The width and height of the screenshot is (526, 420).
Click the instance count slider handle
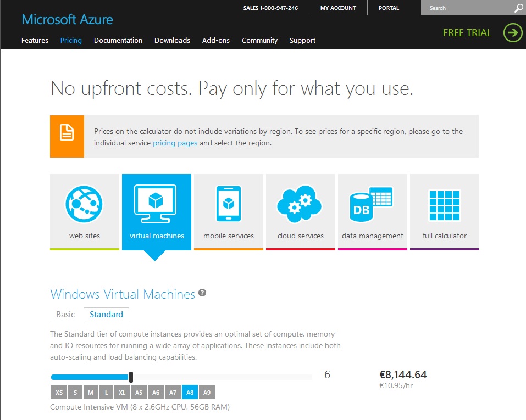tap(131, 377)
